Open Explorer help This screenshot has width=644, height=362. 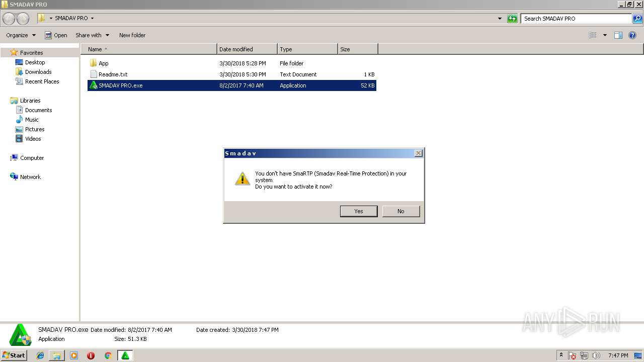tap(633, 35)
